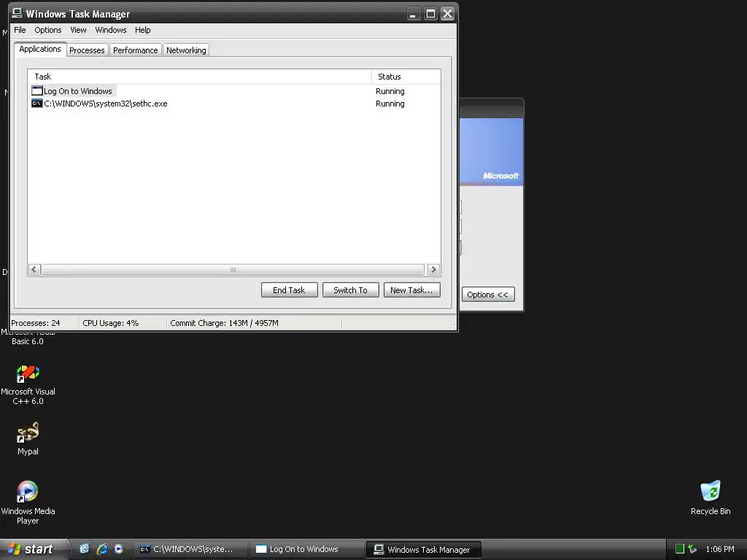Screen dimensions: 747x560
Task: Click the New Task... button
Action: (412, 290)
